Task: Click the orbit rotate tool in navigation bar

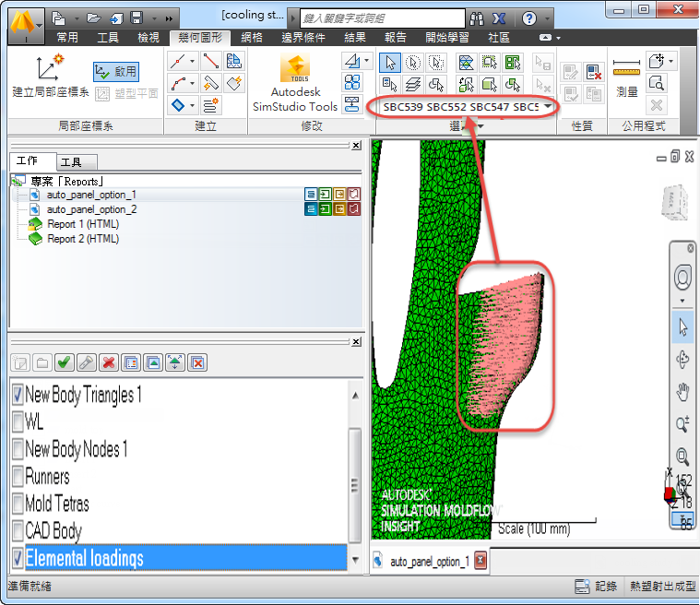Action: tap(682, 360)
